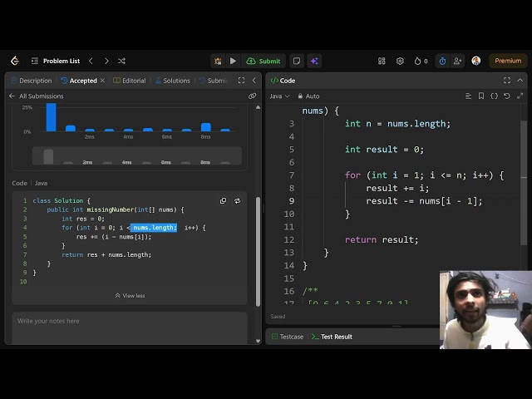
Task: Collapse the Code panel chevron
Action: (x=520, y=80)
